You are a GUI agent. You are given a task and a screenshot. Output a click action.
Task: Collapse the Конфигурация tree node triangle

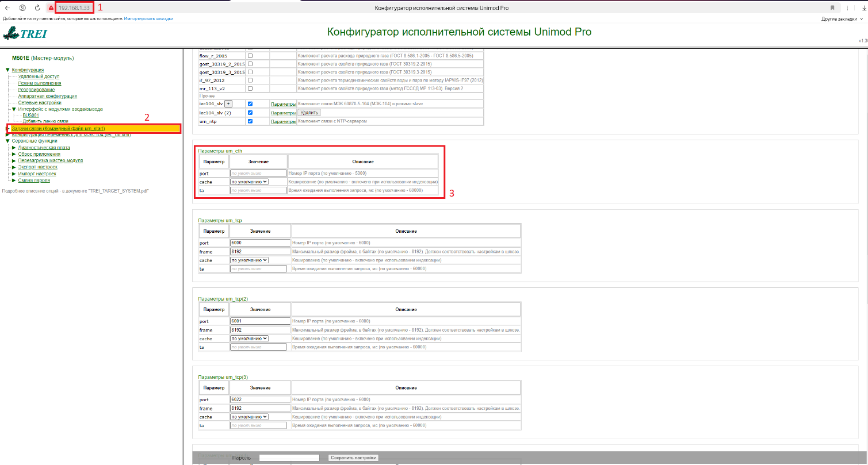pyautogui.click(x=7, y=70)
